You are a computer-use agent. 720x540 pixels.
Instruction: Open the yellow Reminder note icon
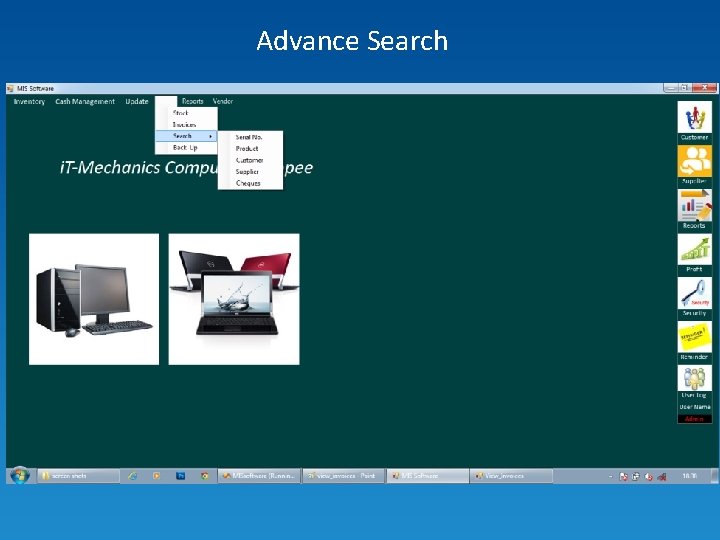(x=694, y=337)
